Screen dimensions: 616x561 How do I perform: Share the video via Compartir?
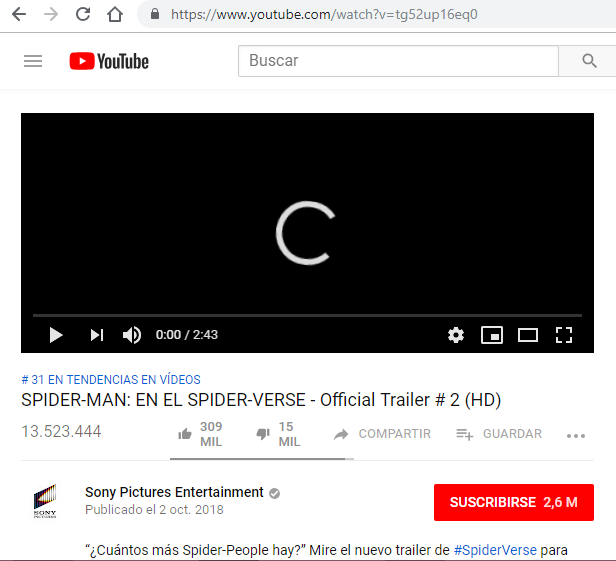pyautogui.click(x=382, y=434)
